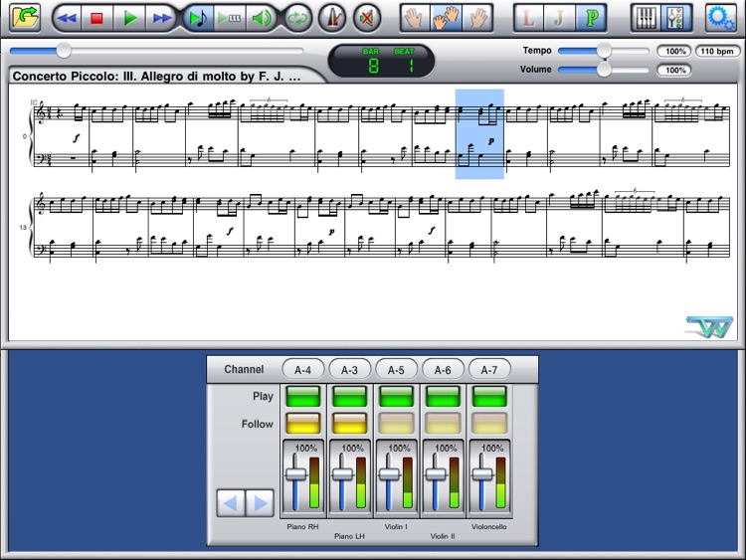The image size is (746, 560).
Task: Toggle Play for Violin I track
Action: (396, 396)
